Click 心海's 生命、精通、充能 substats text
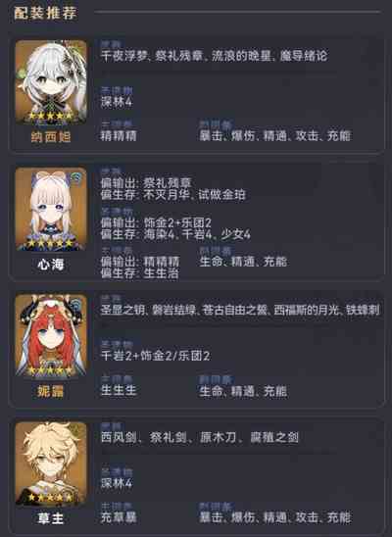392x537 pixels. tap(243, 262)
